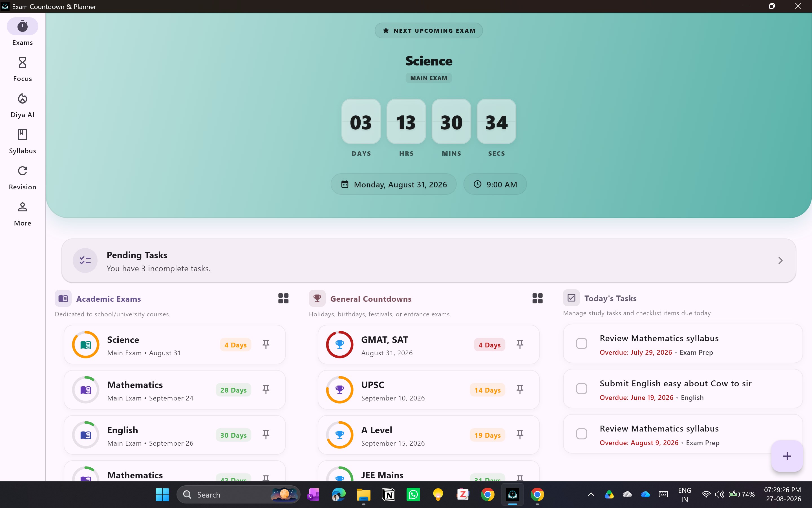Switch to the Focus timer tab

(x=23, y=69)
